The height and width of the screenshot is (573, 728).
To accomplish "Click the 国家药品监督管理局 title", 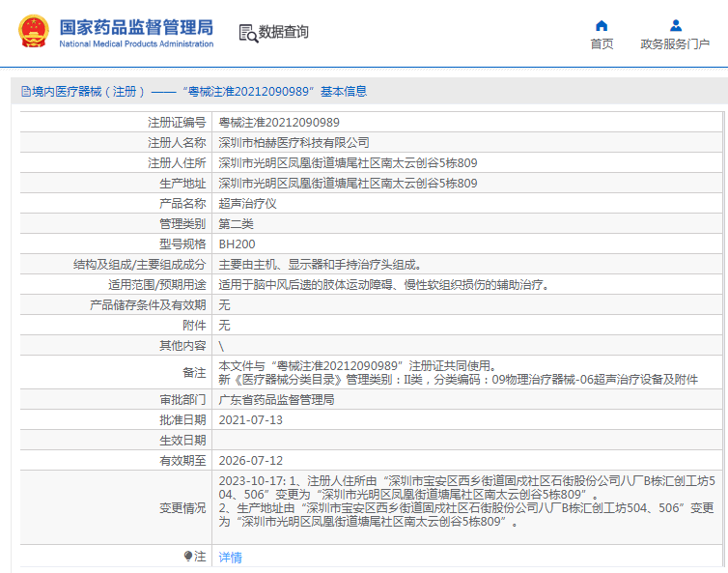I will (x=136, y=27).
